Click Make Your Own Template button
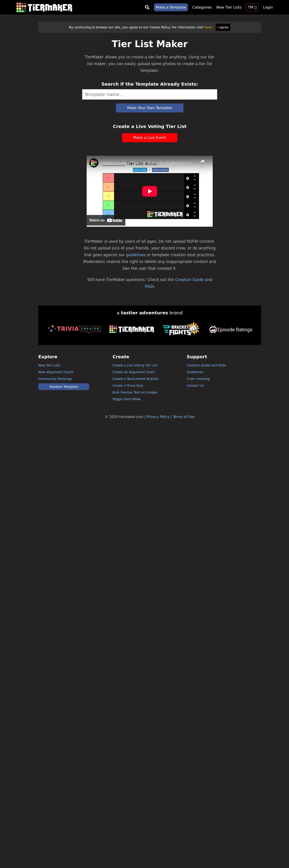 pyautogui.click(x=150, y=108)
